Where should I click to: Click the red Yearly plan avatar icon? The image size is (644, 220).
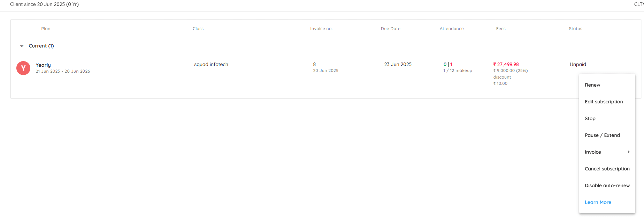(x=23, y=68)
